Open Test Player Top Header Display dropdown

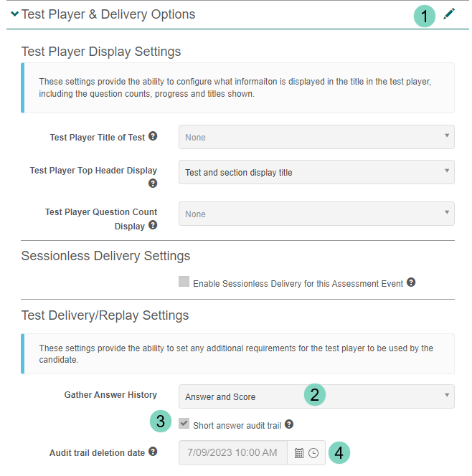pyautogui.click(x=316, y=172)
